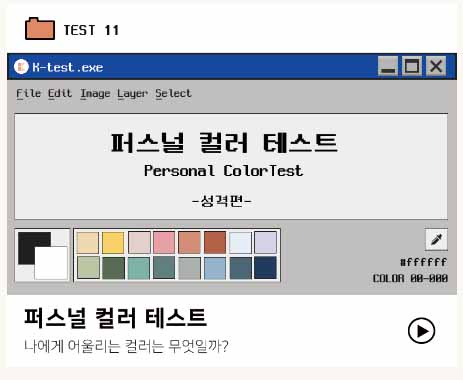Click the 퍼스널 컬러 테스트 canvas heading
The width and height of the screenshot is (463, 380).
tap(224, 142)
